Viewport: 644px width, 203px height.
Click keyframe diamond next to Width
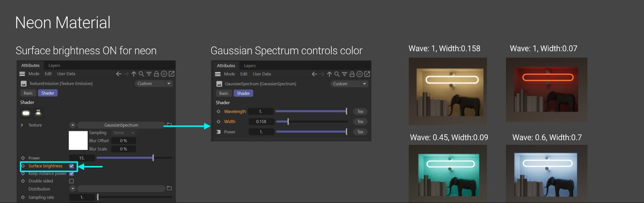(x=218, y=121)
